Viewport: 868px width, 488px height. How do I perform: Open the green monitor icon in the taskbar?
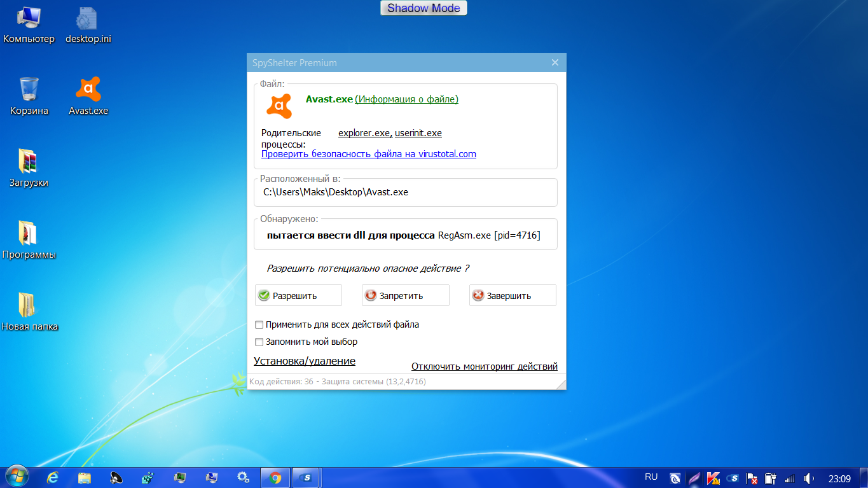tap(180, 477)
